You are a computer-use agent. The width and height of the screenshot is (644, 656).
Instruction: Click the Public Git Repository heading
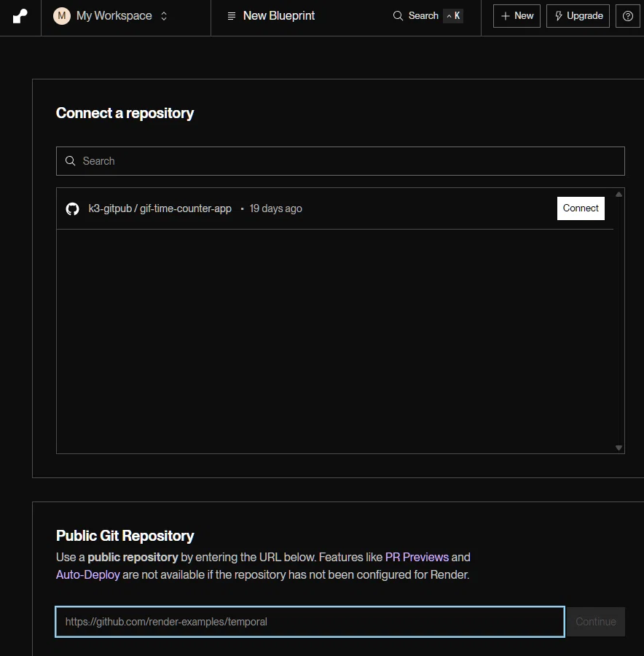tap(125, 536)
